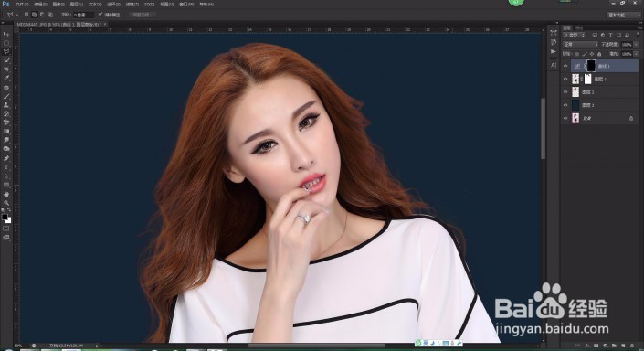The width and height of the screenshot is (644, 351).
Task: Switch to the Layers tab
Action: pos(566,27)
